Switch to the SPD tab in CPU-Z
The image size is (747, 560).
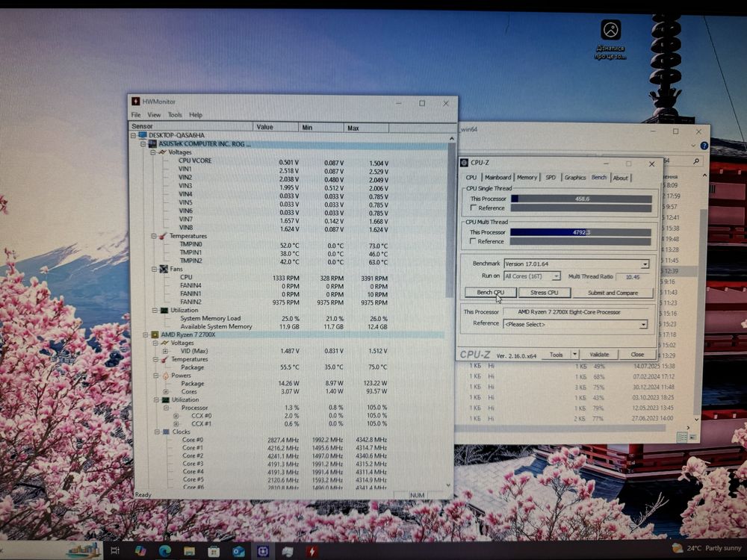(551, 178)
